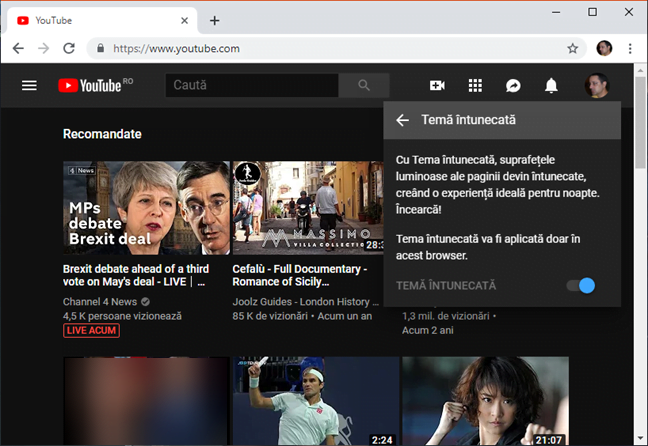
Task: Click the scrollbar down arrow
Action: (641, 439)
